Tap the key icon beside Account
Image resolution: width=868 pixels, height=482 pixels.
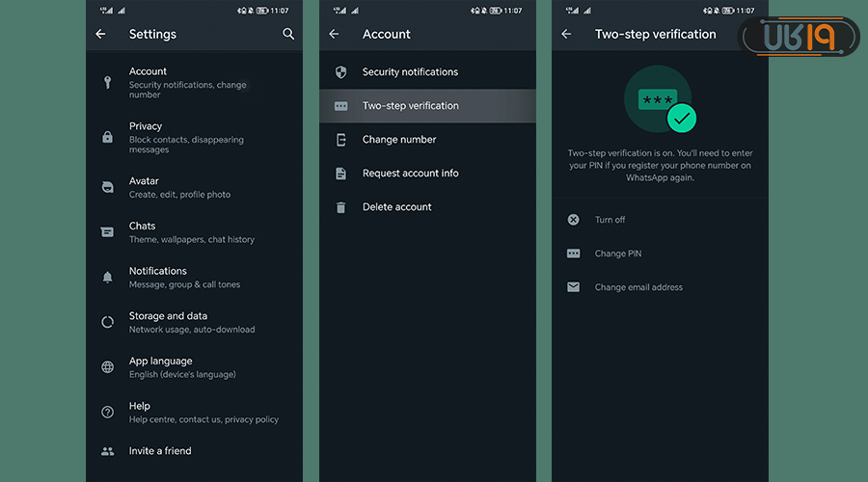tap(108, 83)
